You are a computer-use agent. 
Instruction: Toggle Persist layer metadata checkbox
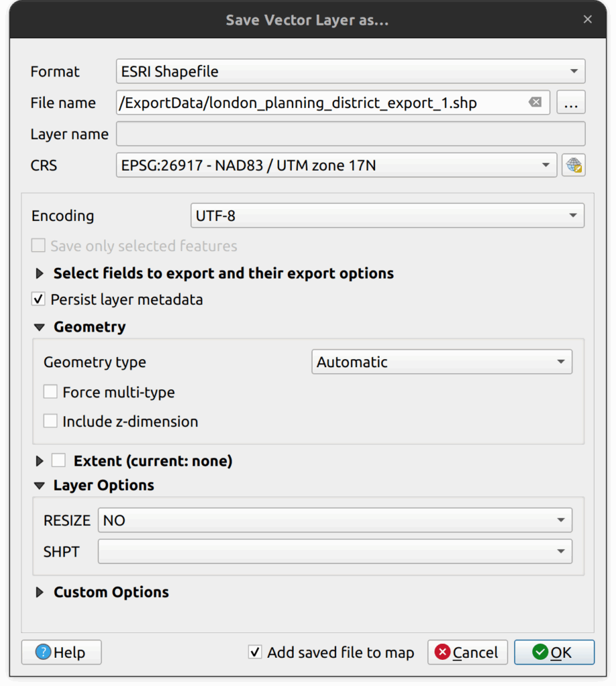(x=40, y=299)
